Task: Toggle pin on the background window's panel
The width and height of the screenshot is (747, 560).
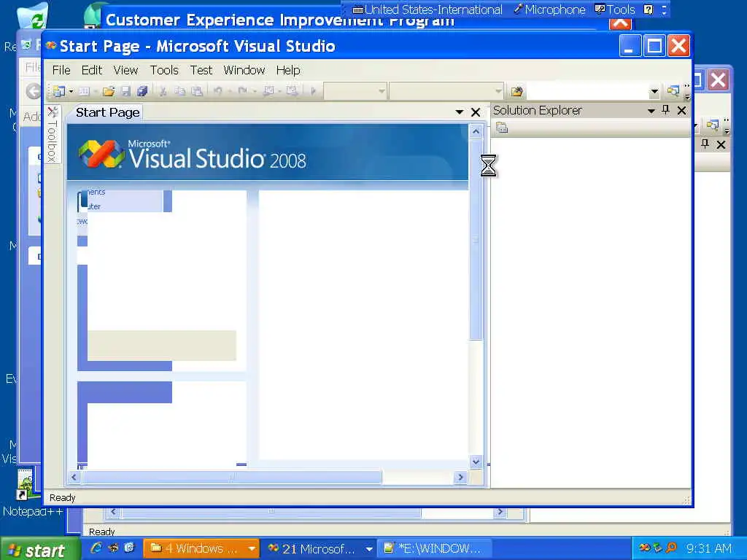Action: click(x=705, y=144)
